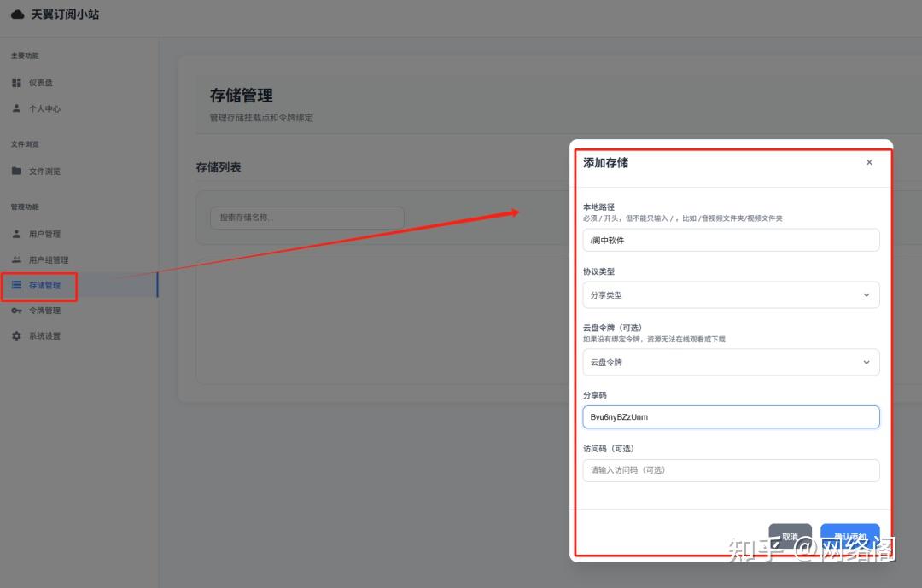Open the 分享类型 protocol dropdown
922x588 pixels.
point(731,294)
